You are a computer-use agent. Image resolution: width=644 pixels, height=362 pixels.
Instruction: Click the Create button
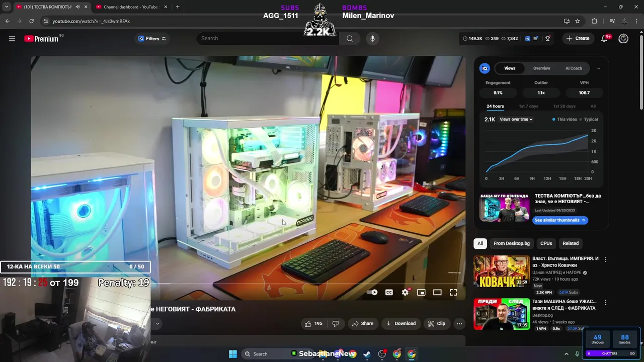click(x=578, y=38)
